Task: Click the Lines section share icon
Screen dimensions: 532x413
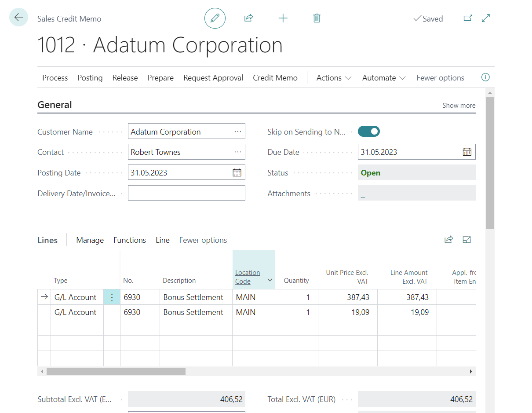Action: (x=448, y=240)
